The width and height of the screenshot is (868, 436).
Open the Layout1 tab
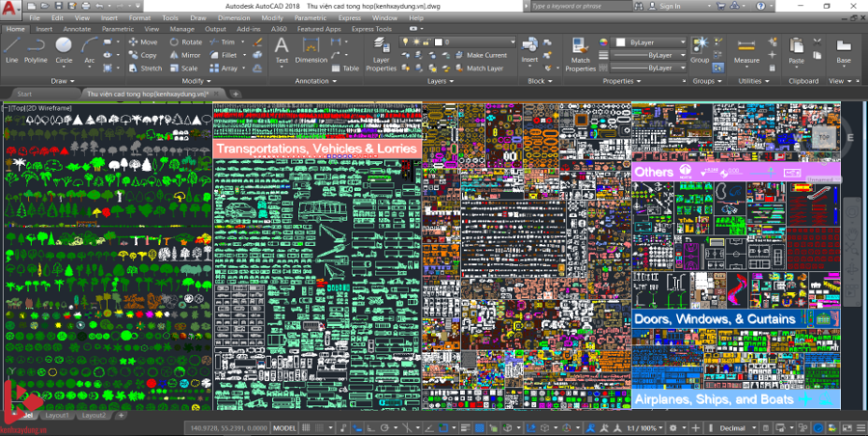point(58,416)
